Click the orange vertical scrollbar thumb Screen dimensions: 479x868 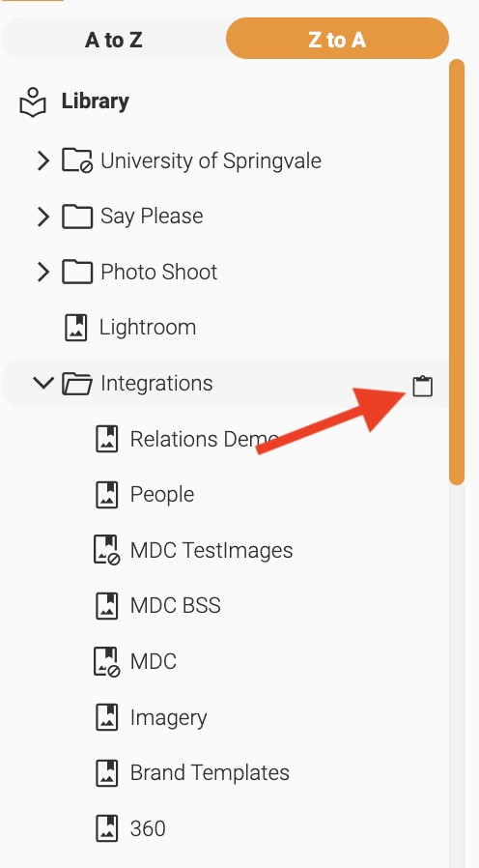pos(457,272)
